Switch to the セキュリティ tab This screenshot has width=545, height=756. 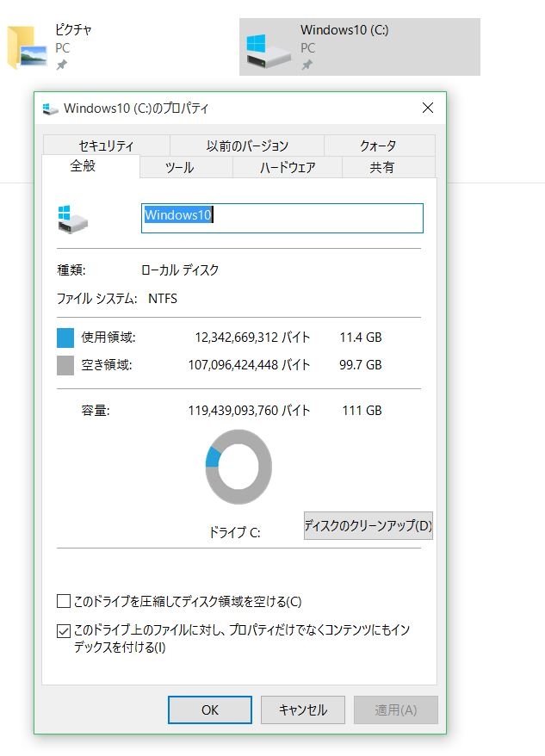pos(106,146)
